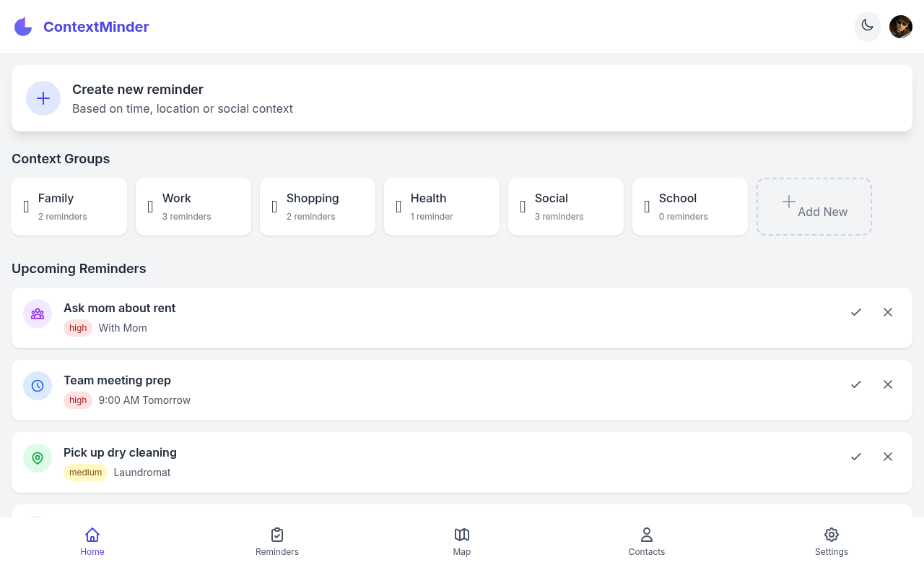Open Settings via the gear icon
This screenshot has height=578, width=924.
(x=832, y=541)
